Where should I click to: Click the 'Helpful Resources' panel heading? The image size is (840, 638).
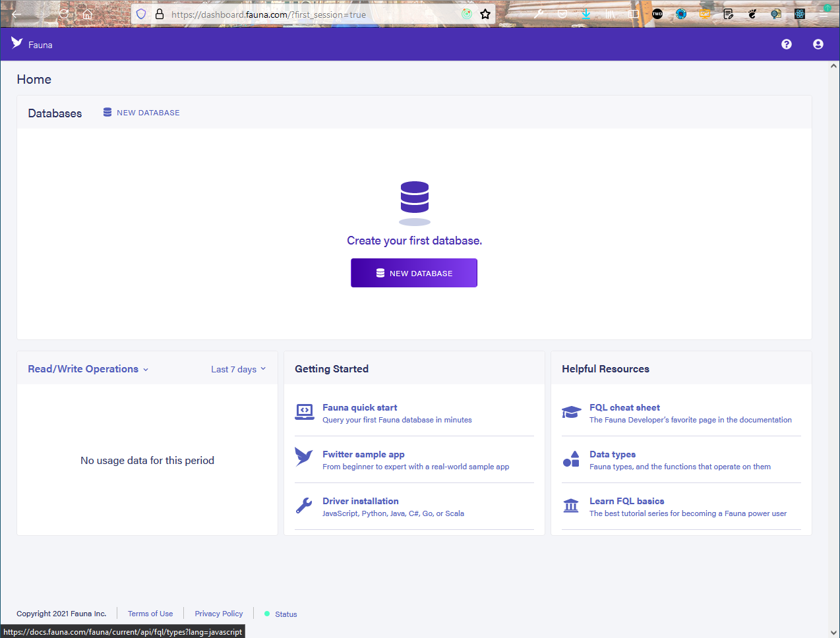coord(605,369)
